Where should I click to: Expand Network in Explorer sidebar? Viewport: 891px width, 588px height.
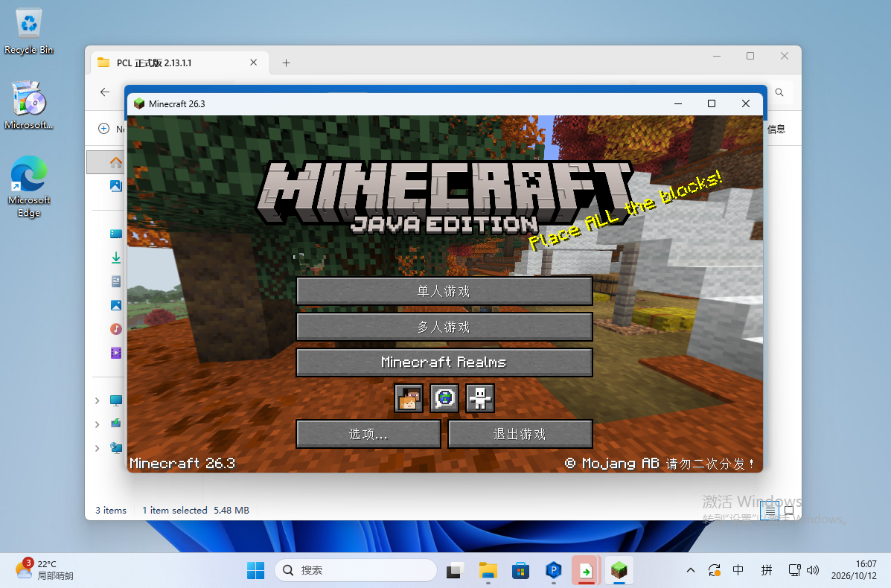(98, 448)
